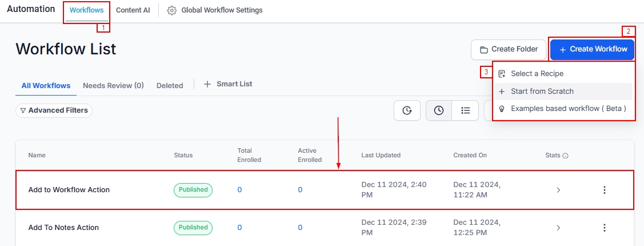Image resolution: width=644 pixels, height=246 pixels.
Task: Pick Examples based workflow (Beta) option
Action: tap(568, 109)
